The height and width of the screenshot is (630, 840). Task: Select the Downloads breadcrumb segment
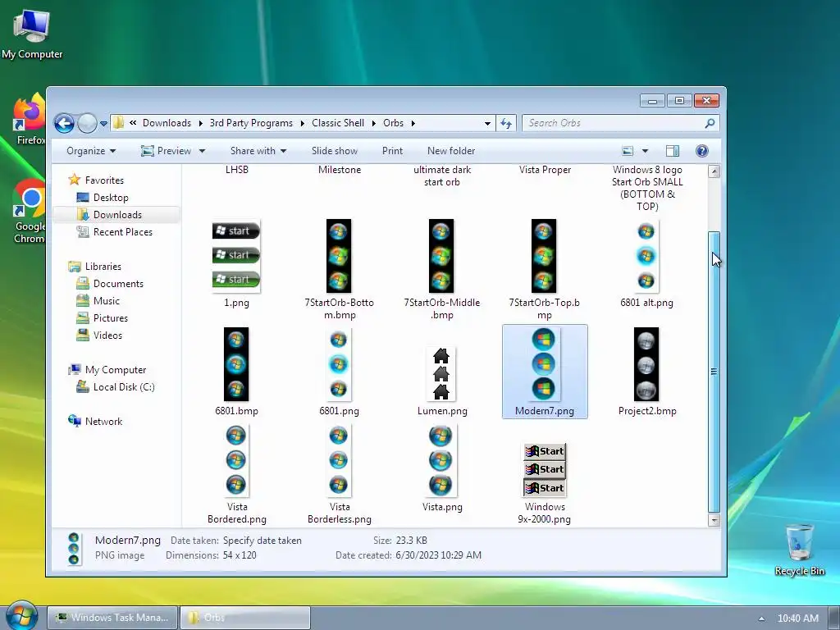pyautogui.click(x=167, y=123)
